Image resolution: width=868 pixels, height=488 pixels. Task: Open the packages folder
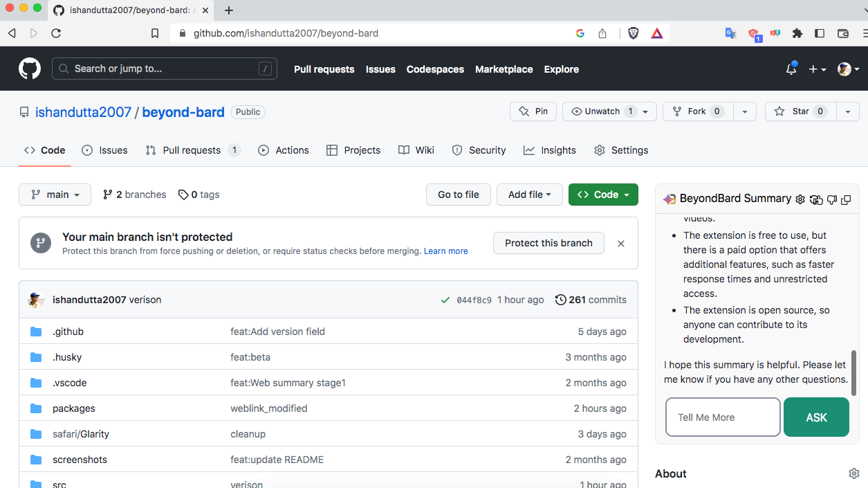click(x=74, y=408)
